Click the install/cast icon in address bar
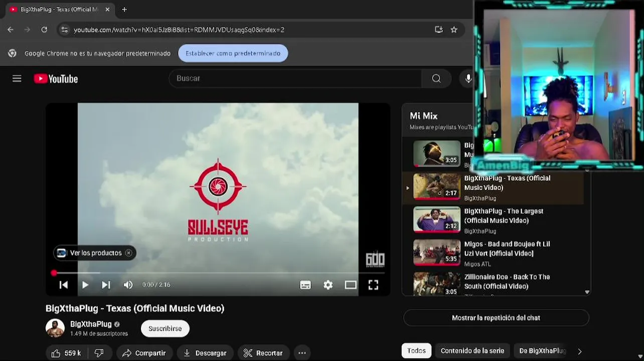The image size is (644, 361). (439, 30)
